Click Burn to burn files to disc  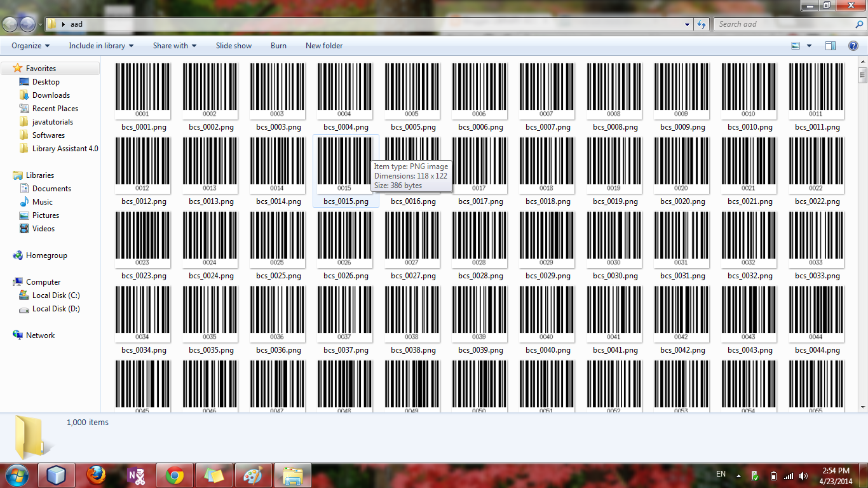pyautogui.click(x=278, y=45)
